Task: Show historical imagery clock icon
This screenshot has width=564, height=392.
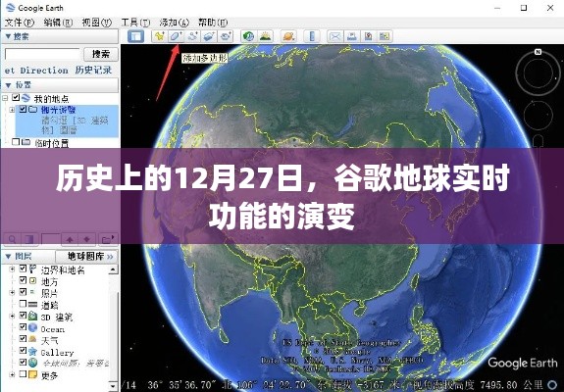Action: (248, 36)
